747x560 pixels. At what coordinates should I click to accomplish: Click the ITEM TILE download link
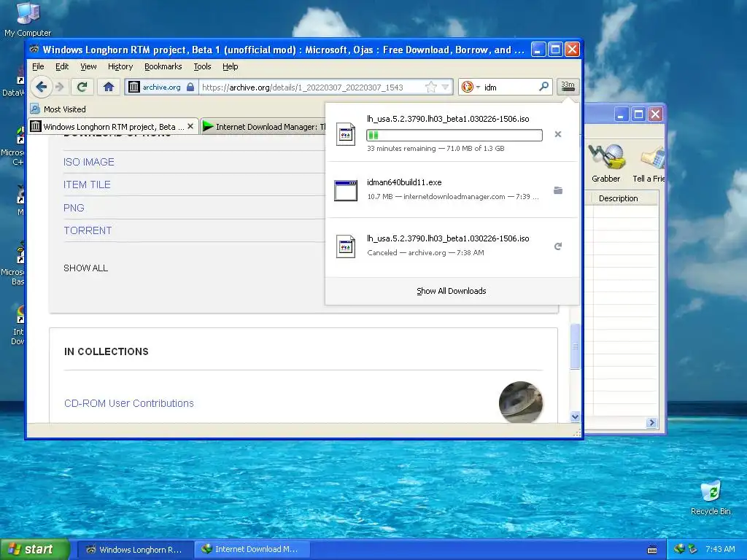coord(87,184)
